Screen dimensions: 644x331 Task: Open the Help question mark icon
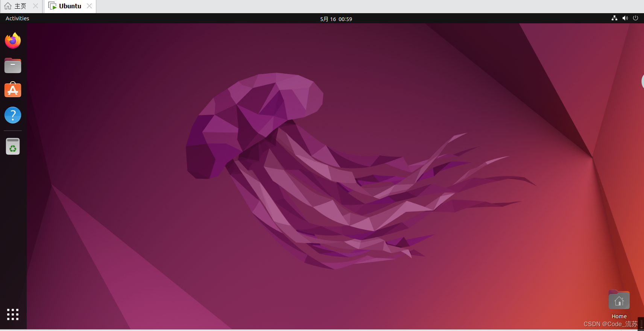[13, 115]
